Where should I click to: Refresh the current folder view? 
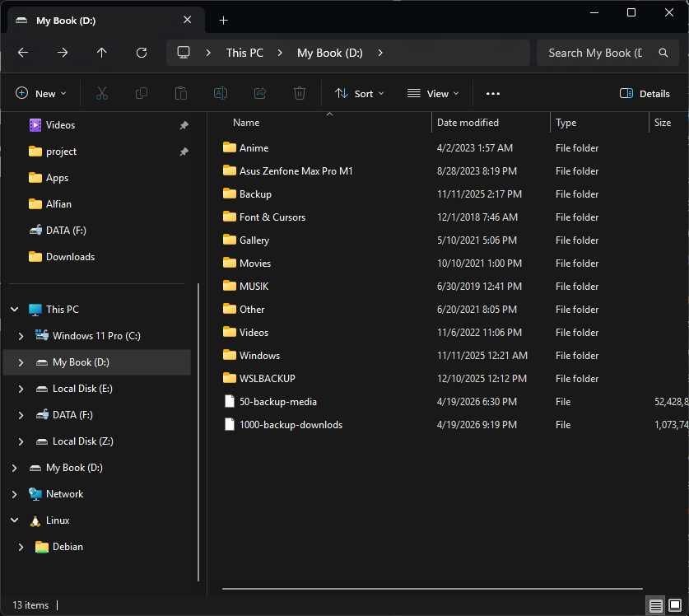tap(142, 53)
